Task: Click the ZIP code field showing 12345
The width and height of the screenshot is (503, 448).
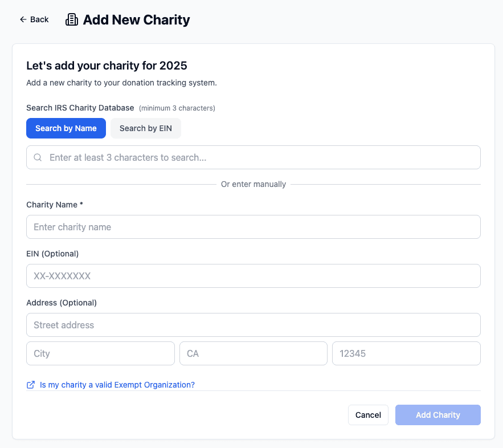Action: point(406,353)
